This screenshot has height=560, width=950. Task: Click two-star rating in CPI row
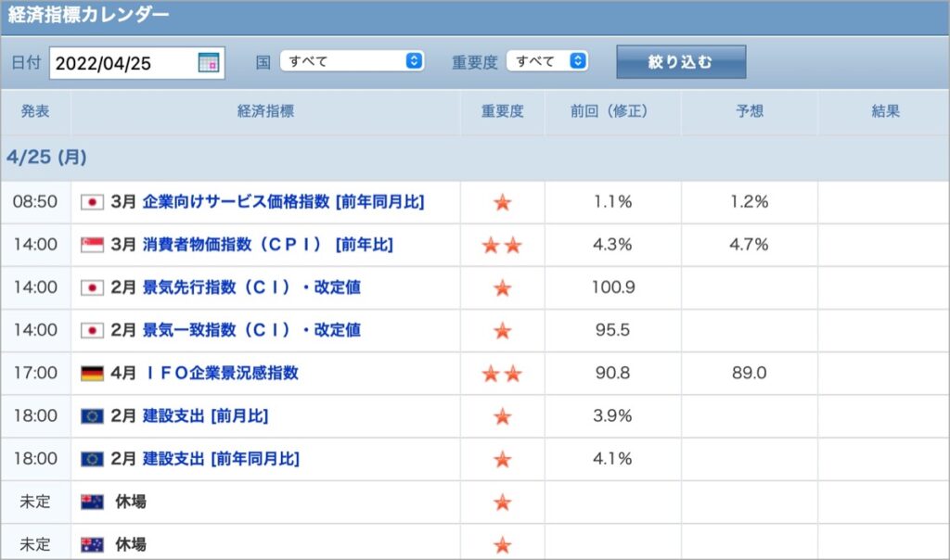pyautogui.click(x=502, y=245)
